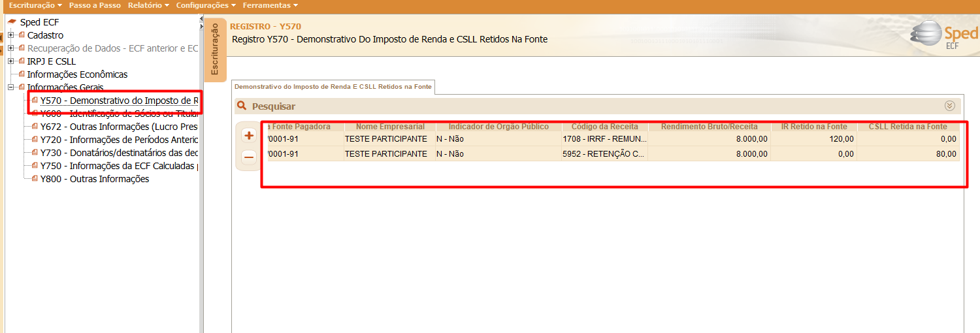Sort by IR Retido na Fonte column
Image resolution: width=980 pixels, height=333 pixels.
[x=814, y=127]
